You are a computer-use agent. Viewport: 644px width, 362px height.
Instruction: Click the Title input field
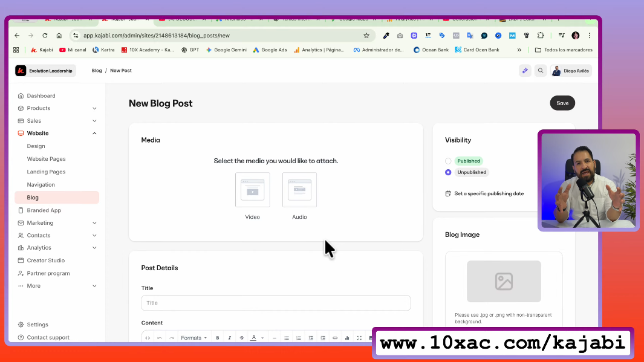(276, 303)
